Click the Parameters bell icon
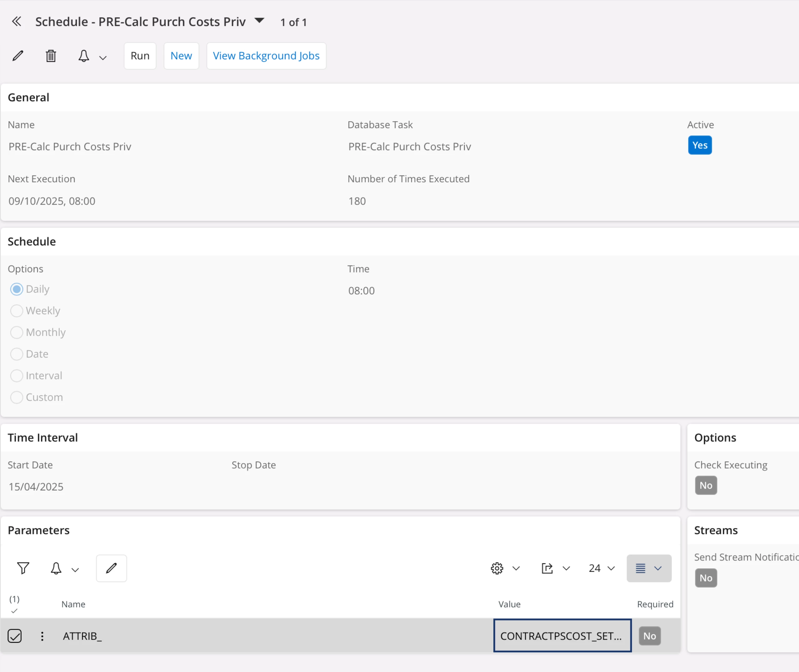Viewport: 799px width, 672px height. pyautogui.click(x=56, y=568)
